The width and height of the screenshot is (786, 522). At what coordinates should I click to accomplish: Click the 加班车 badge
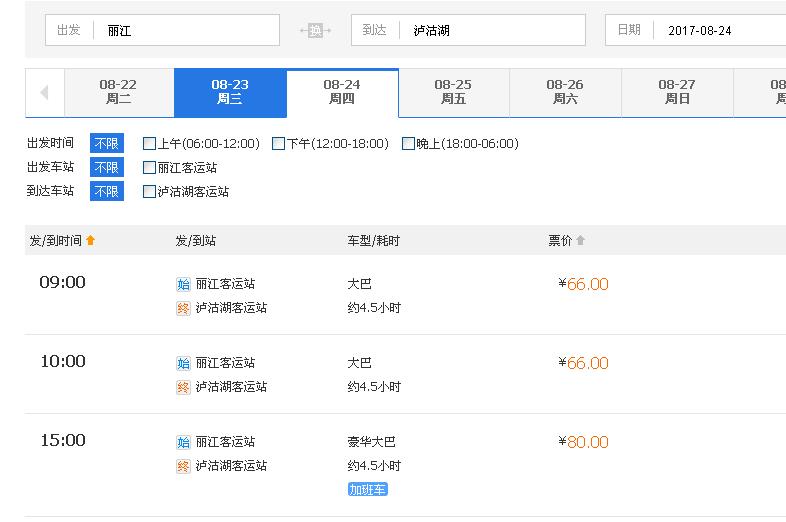tap(367, 489)
